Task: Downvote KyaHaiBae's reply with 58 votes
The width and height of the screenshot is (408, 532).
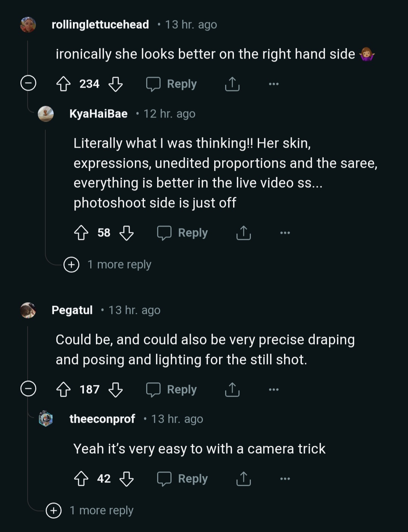Action: click(127, 233)
